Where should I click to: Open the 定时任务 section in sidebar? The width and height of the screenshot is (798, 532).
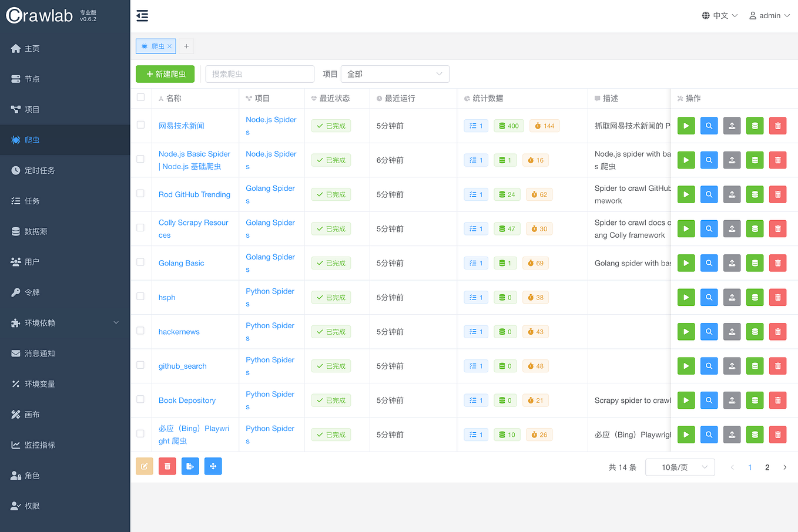(x=65, y=170)
